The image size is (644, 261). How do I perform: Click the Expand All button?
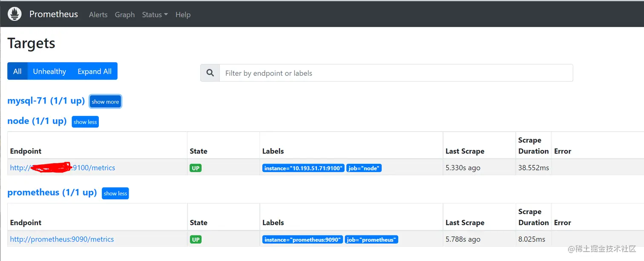[x=95, y=71]
